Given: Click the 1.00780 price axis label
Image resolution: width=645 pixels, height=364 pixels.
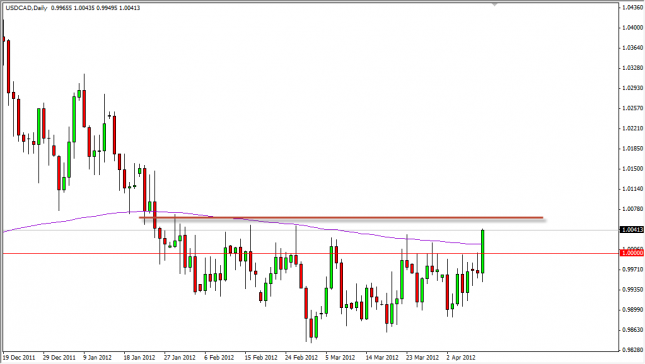Looking at the screenshot, I should click(633, 209).
